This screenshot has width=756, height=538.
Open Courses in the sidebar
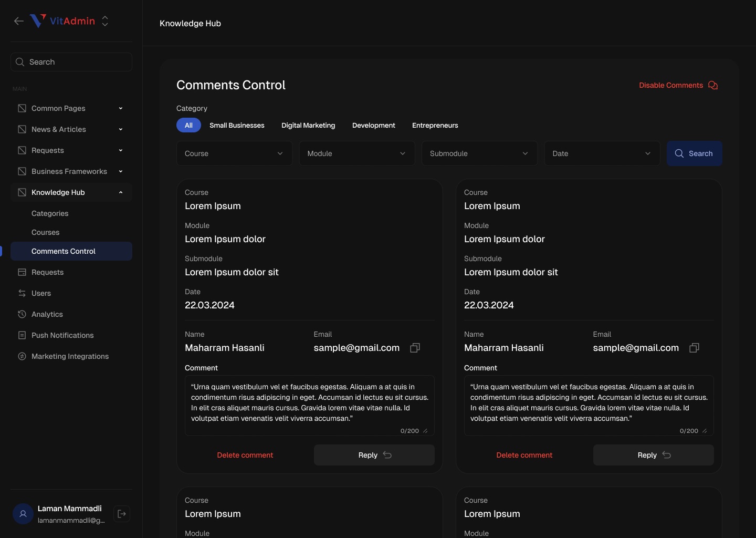(x=46, y=232)
